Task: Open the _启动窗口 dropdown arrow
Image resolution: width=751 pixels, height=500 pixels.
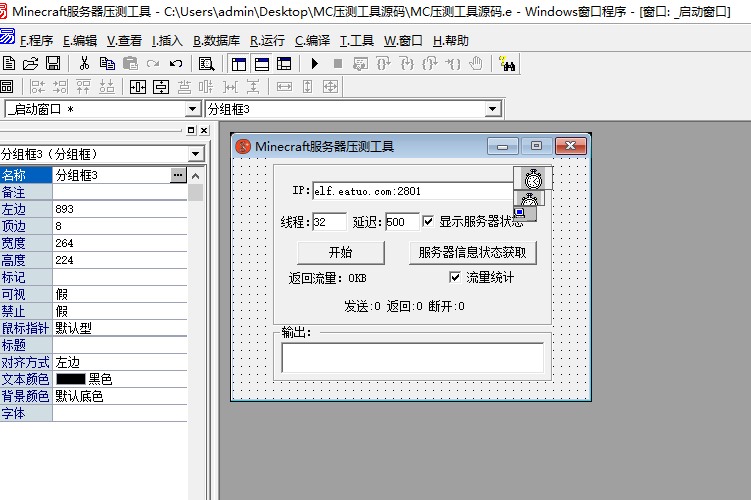Action: [x=192, y=109]
